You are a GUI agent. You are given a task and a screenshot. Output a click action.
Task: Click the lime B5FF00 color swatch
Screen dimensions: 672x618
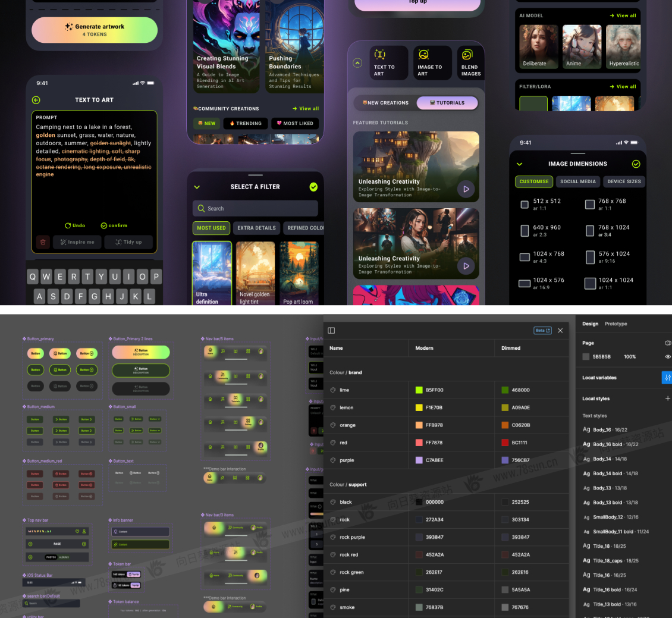(419, 390)
